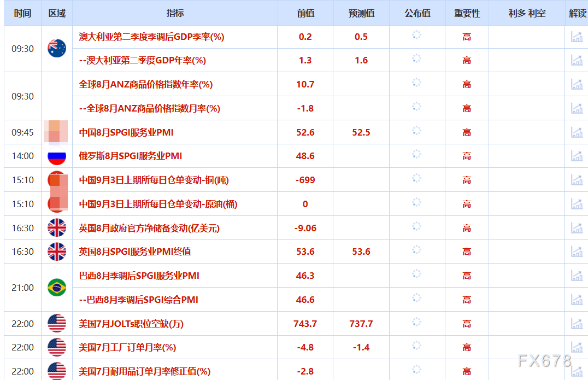This screenshot has height=380, width=588.
Task: Click the US flag next to JOLTs职位空缺
Action: pos(57,324)
